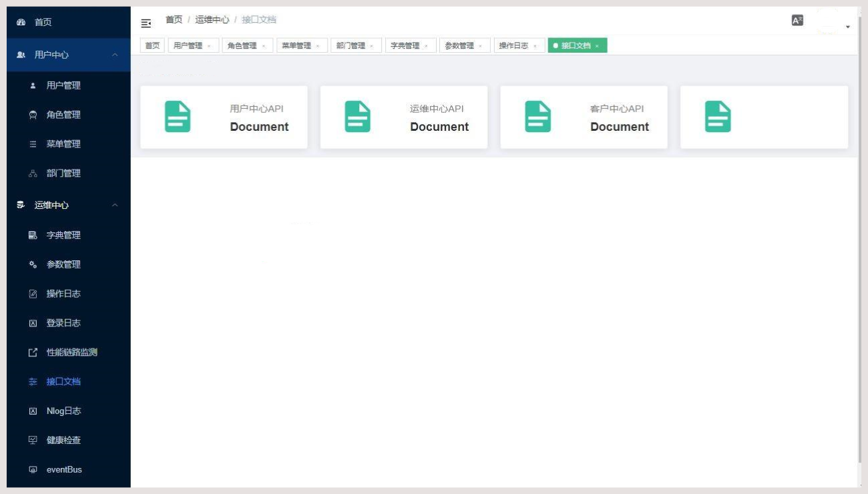Collapse the 运维中心 menu chevron
The image size is (868, 494).
[x=115, y=205]
